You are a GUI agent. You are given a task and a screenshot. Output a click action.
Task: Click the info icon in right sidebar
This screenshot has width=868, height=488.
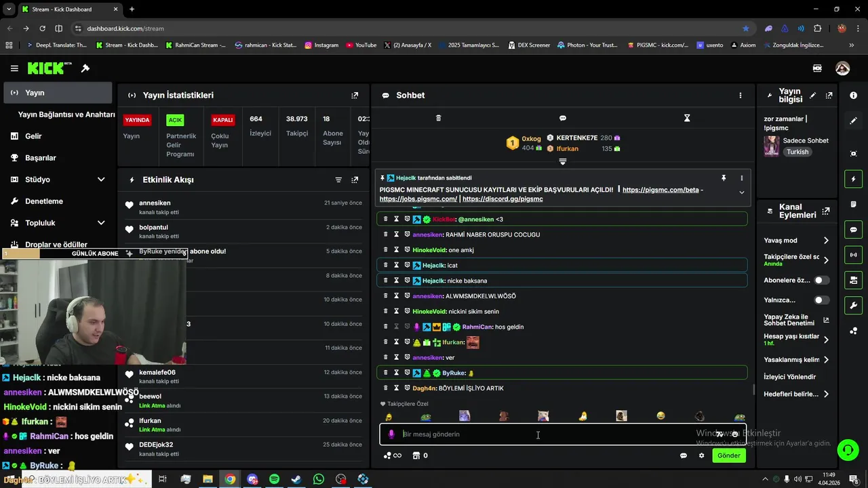pos(853,96)
